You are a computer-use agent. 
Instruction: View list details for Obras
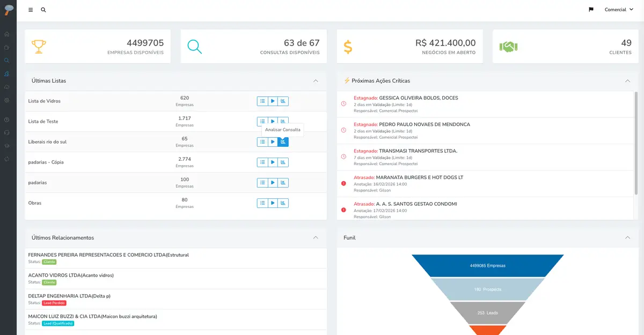(262, 203)
